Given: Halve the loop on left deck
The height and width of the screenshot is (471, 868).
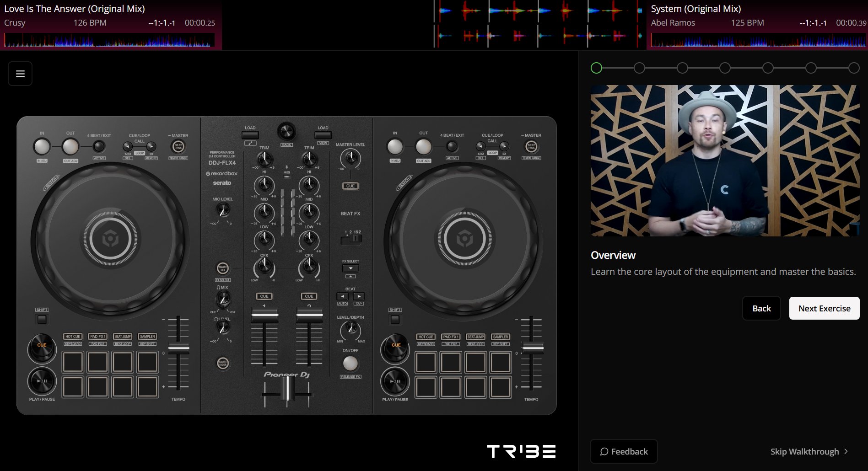Looking at the screenshot, I should tap(128, 147).
